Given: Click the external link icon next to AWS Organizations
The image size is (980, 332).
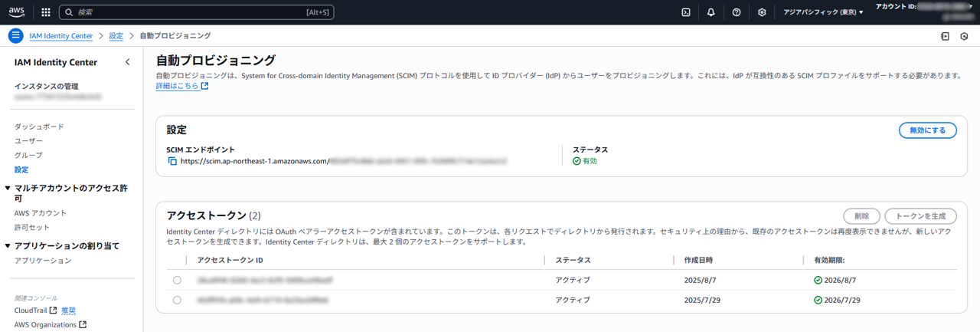Looking at the screenshot, I should (x=83, y=325).
